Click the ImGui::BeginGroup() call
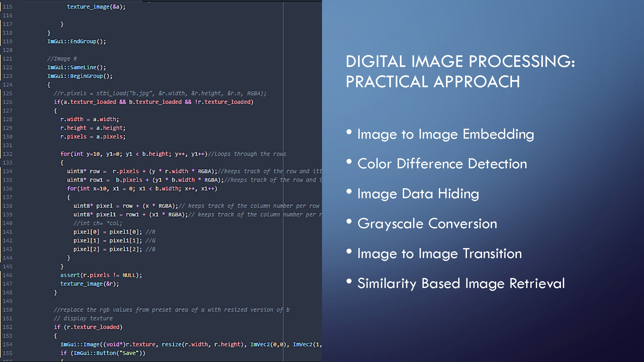 pos(79,76)
